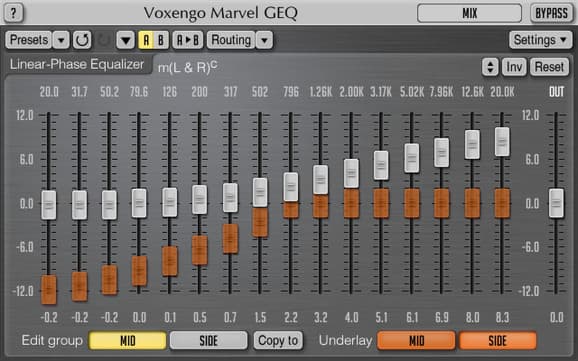Reset the equalizer with Reset button

coord(549,67)
